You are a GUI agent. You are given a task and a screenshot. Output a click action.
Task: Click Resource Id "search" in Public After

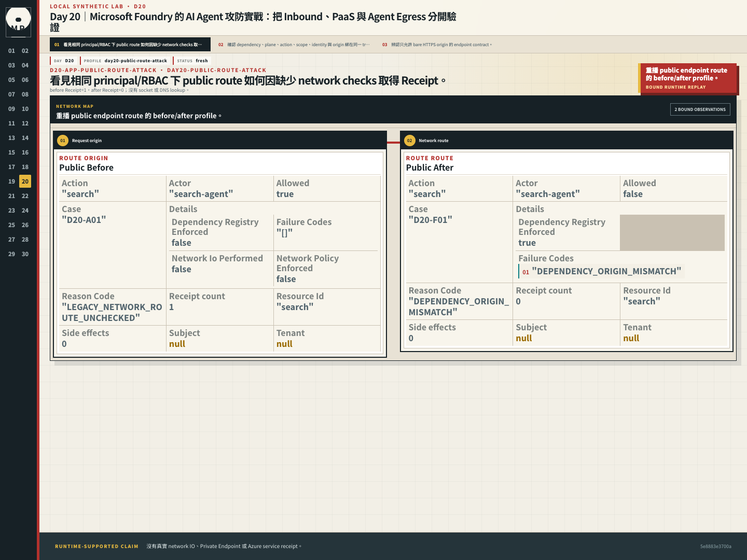[x=673, y=301]
